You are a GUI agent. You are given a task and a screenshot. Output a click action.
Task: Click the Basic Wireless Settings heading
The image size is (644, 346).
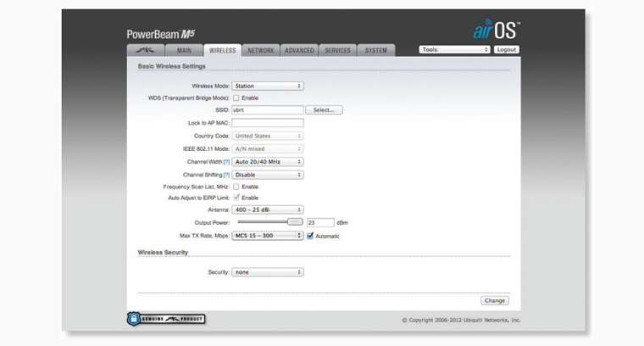(172, 66)
